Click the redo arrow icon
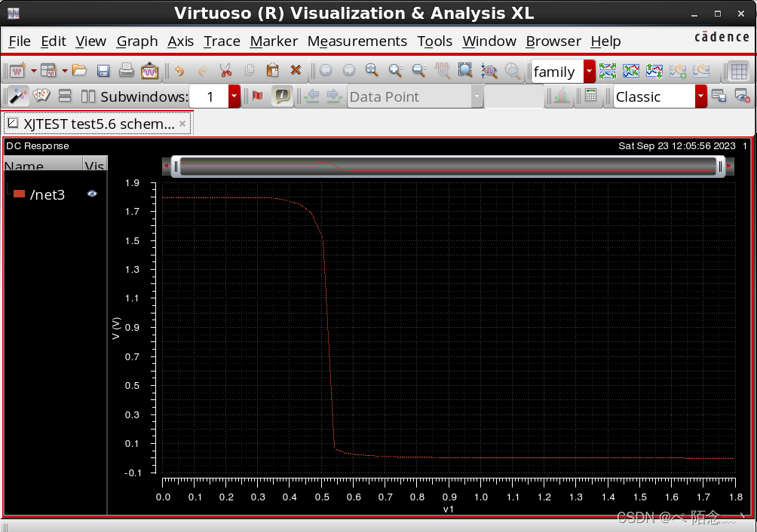The height and width of the screenshot is (532, 757). (202, 71)
